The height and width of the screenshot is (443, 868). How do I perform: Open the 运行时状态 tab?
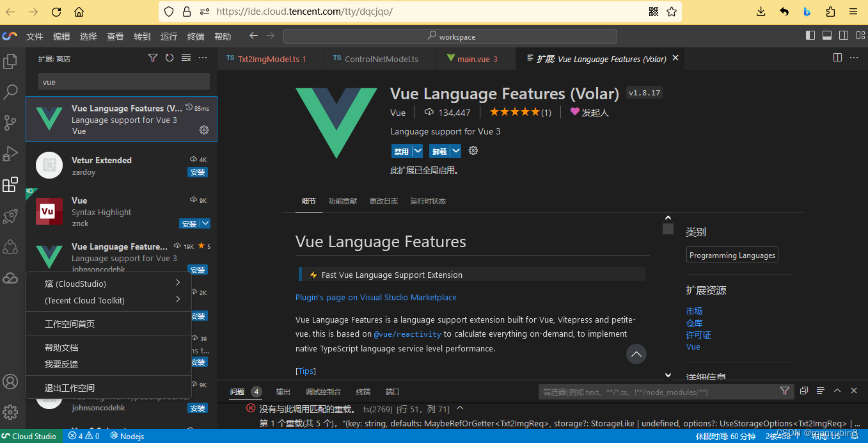click(x=428, y=201)
